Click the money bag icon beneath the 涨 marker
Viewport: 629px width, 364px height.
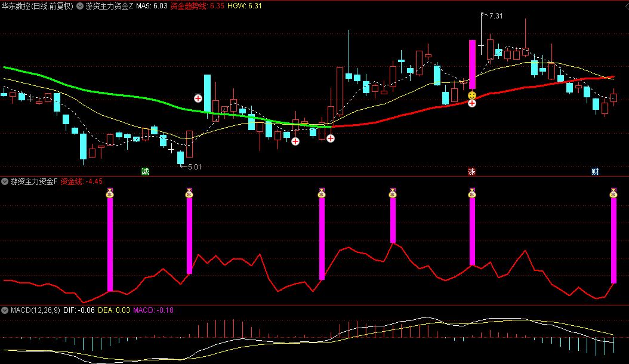(x=472, y=193)
